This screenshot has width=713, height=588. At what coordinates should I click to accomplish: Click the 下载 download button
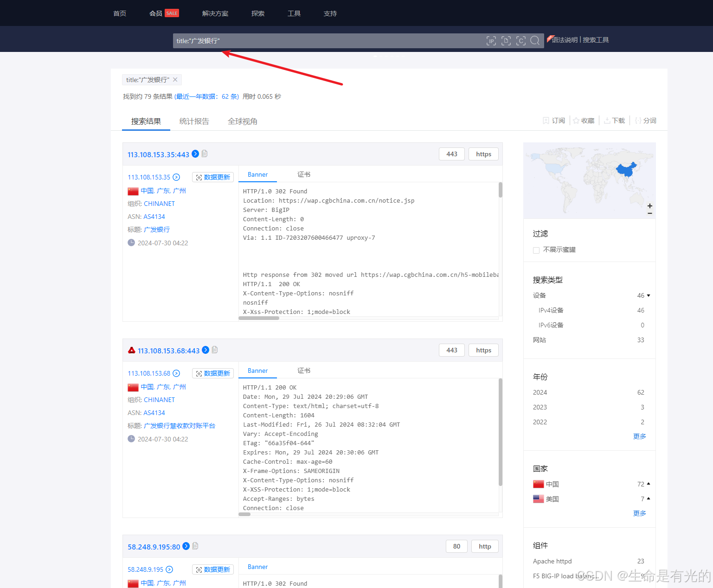615,121
